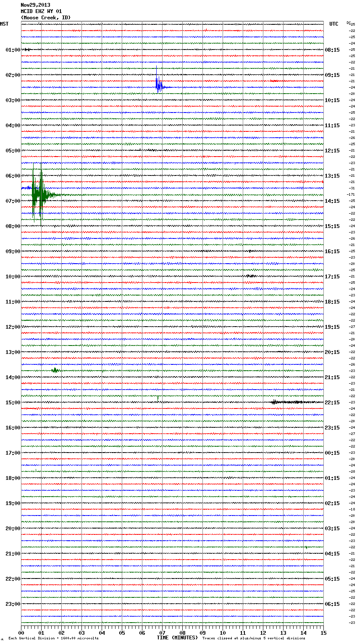This screenshot has height=644, width=357.
Task: Click the black signal burst on the 10:00 trace
Action: tap(251, 276)
